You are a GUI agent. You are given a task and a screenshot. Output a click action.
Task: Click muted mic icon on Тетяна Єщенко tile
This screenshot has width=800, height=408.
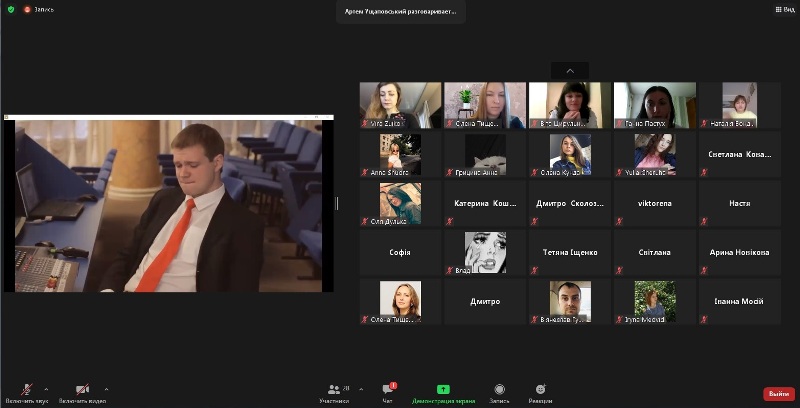click(x=534, y=270)
